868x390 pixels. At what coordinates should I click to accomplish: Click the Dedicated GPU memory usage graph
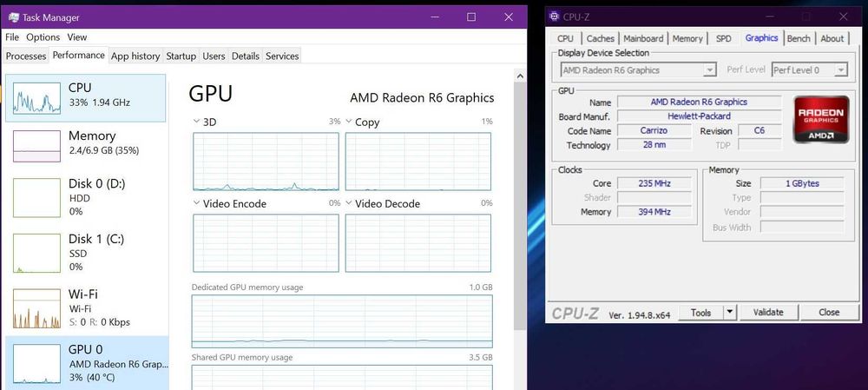[x=342, y=321]
